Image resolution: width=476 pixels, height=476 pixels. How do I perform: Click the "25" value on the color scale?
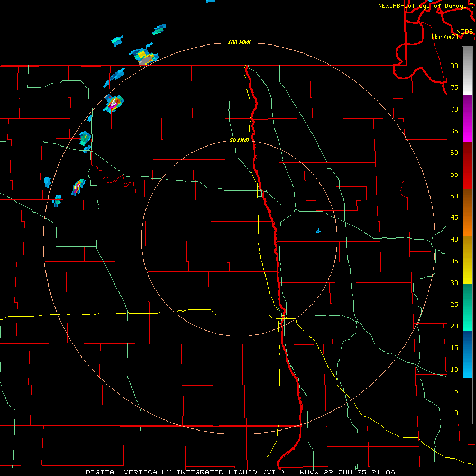(x=454, y=305)
